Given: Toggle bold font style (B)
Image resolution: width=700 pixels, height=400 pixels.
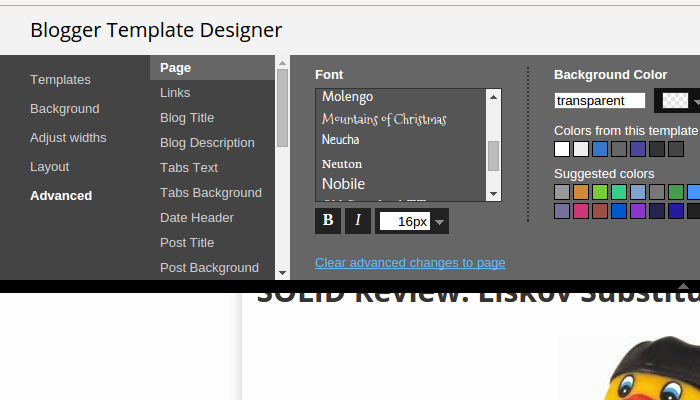Looking at the screenshot, I should tap(328, 221).
